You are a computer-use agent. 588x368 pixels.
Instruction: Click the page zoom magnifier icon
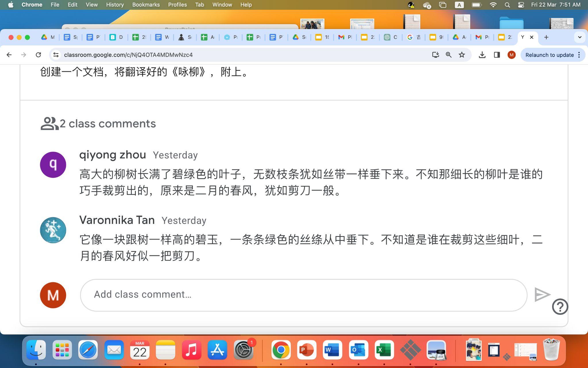(448, 55)
